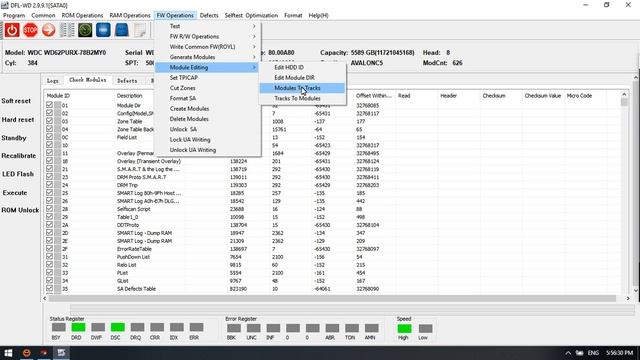640x360 pixels.
Task: Choose Edit Module DIR from submenu
Action: 302,78
